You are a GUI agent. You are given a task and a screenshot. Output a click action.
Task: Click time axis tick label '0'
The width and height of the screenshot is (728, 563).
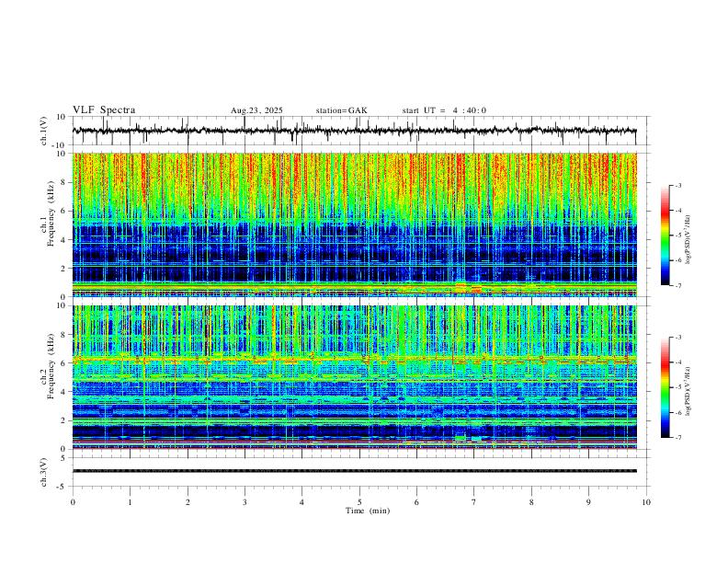click(x=73, y=502)
